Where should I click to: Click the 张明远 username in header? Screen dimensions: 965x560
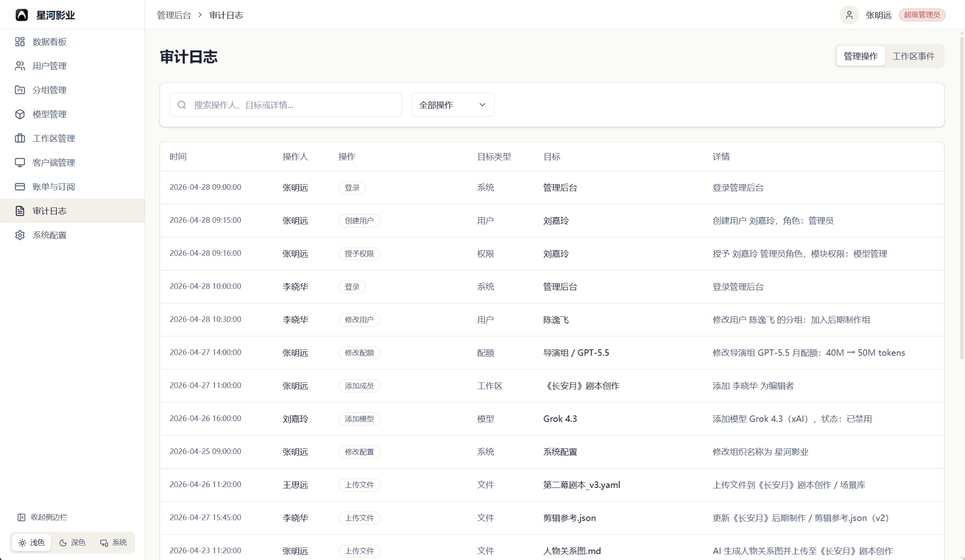[878, 15]
